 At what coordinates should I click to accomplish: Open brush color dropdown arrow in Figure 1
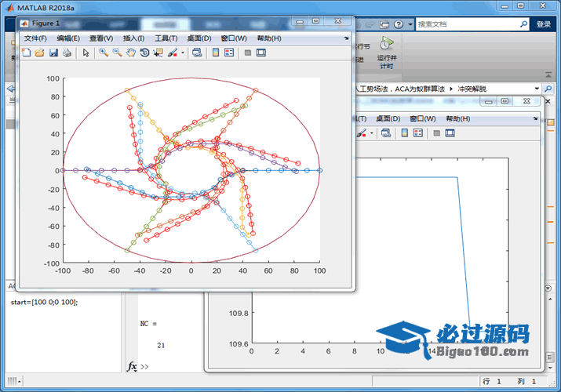coord(183,53)
